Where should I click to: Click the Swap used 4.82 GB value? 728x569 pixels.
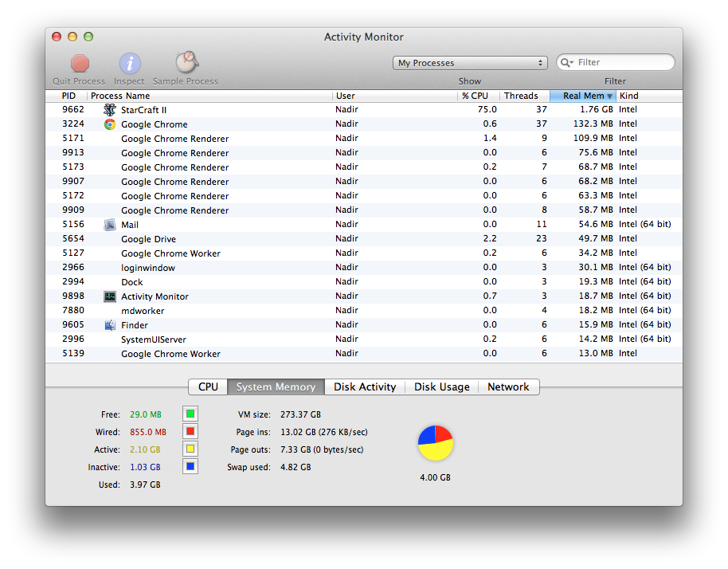pyautogui.click(x=296, y=467)
